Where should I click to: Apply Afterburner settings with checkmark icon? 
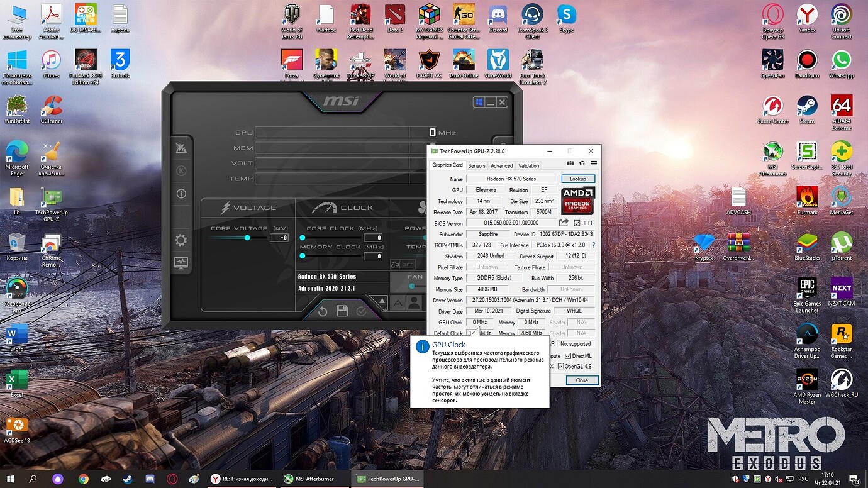tap(361, 311)
